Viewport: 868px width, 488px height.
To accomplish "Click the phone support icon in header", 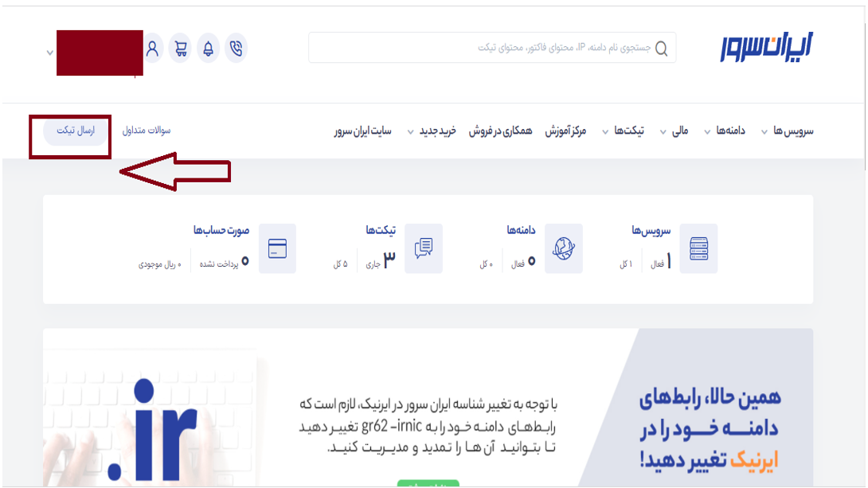I will [236, 49].
